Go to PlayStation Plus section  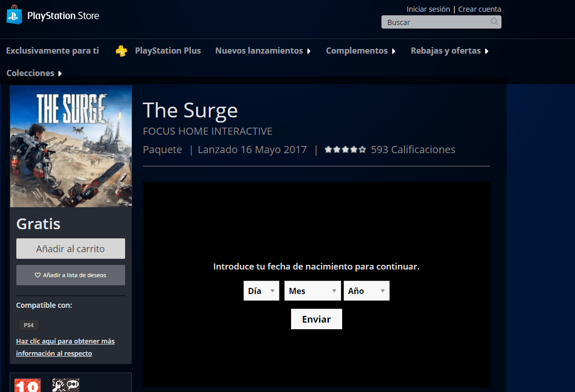(167, 51)
